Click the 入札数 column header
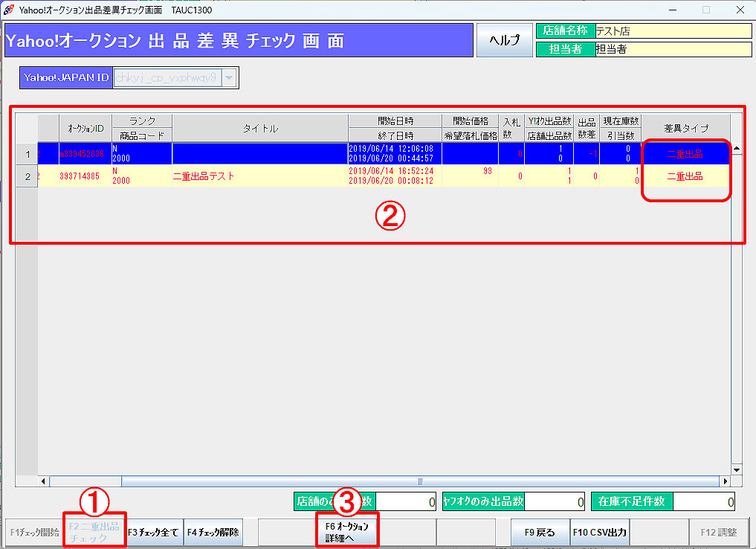 (x=511, y=129)
